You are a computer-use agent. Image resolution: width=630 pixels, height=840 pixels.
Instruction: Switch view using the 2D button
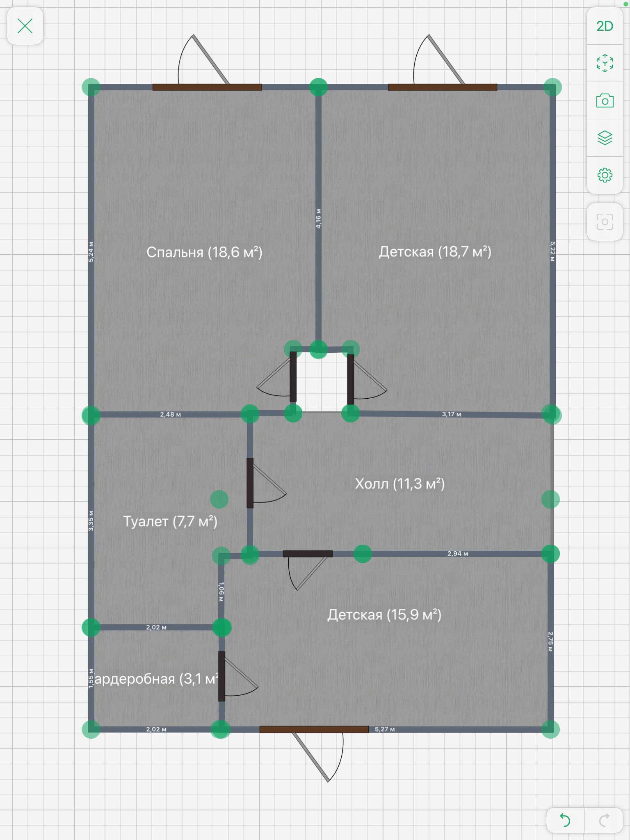pyautogui.click(x=605, y=26)
